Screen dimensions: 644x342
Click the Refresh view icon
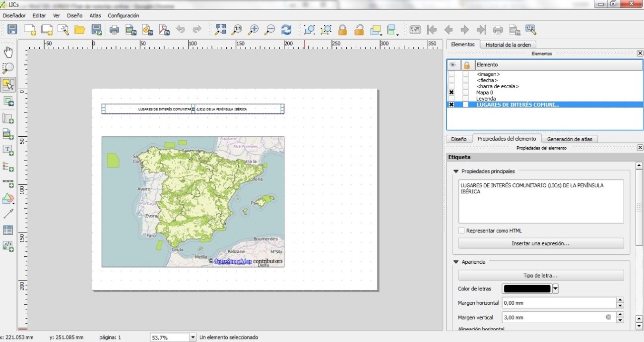[286, 30]
